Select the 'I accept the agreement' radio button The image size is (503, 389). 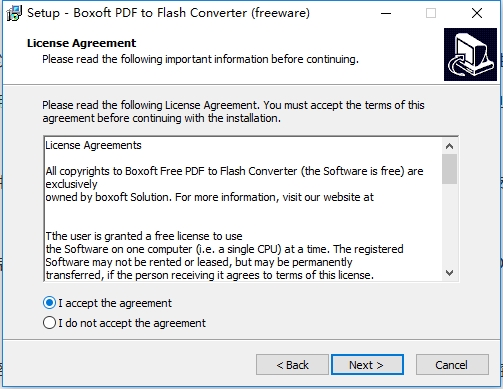pos(49,303)
